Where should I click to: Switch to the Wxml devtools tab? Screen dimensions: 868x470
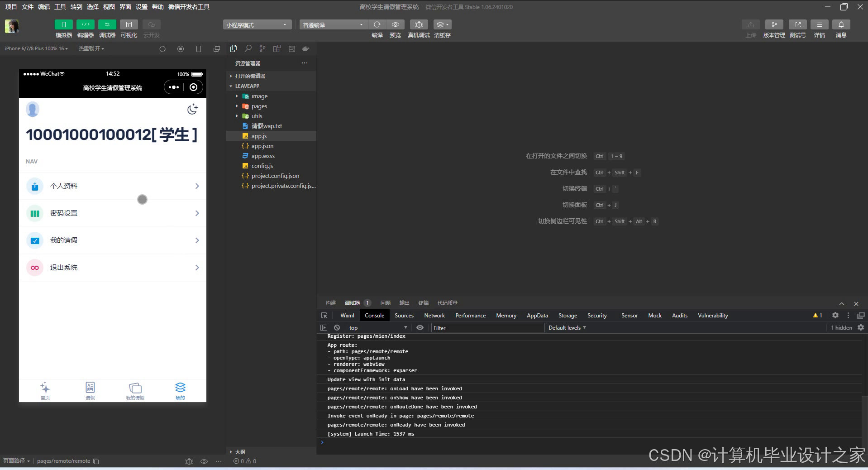pyautogui.click(x=347, y=316)
